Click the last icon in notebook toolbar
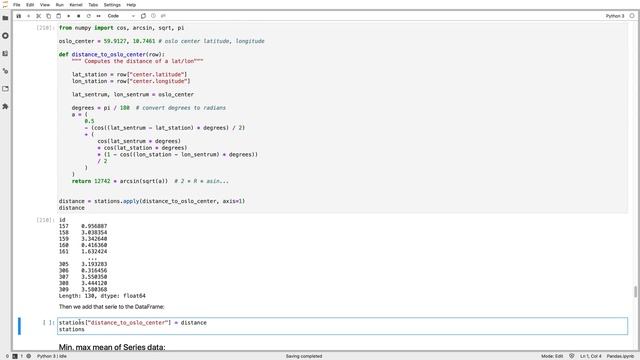640x360 pixels. (163, 16)
